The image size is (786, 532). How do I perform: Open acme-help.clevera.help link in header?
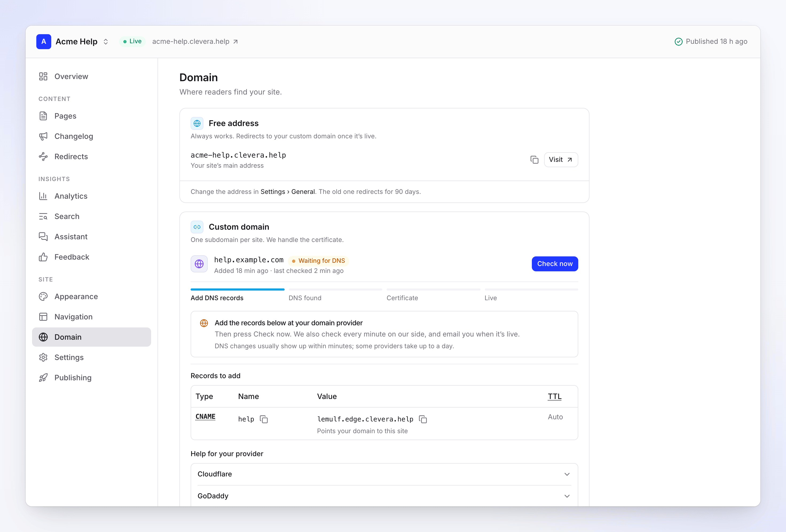[x=195, y=42]
